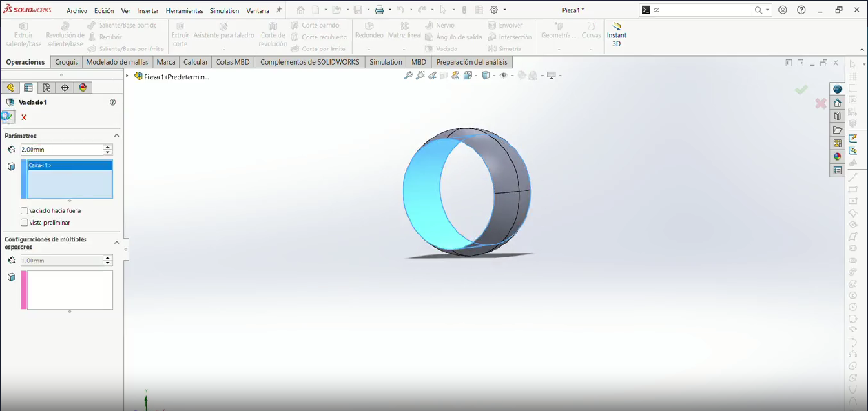
Task: Enable the Vaciado hacia fuera checkbox
Action: 25,211
